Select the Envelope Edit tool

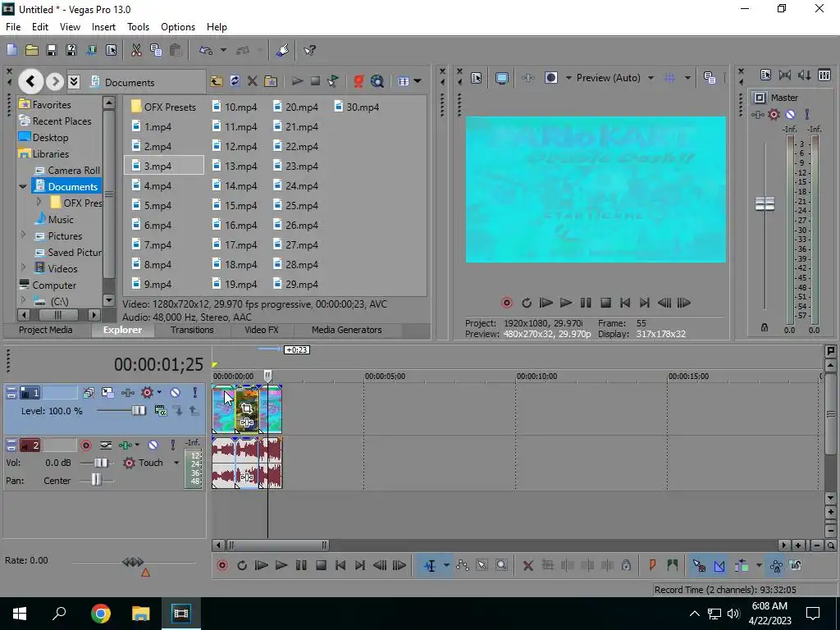(x=463, y=565)
